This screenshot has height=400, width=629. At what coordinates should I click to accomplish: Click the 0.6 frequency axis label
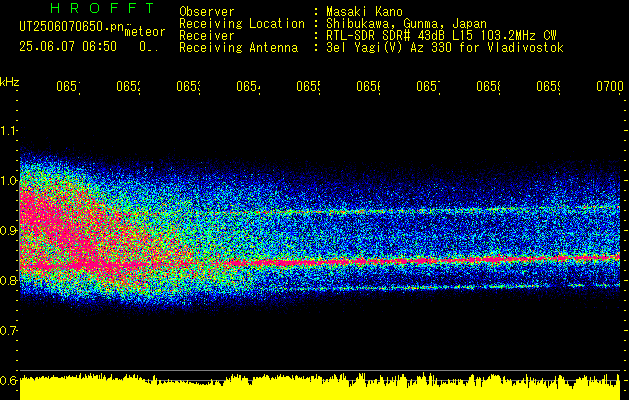click(9, 380)
